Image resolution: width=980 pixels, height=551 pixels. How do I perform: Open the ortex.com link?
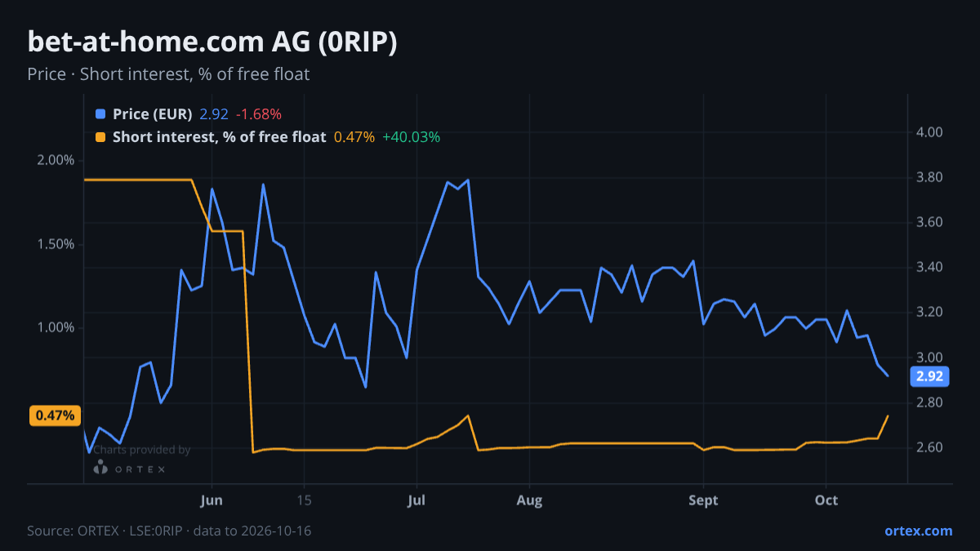tap(919, 531)
